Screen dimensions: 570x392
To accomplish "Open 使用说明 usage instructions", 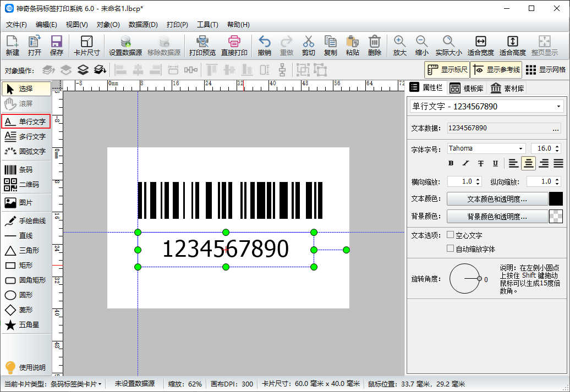I will point(26,367).
